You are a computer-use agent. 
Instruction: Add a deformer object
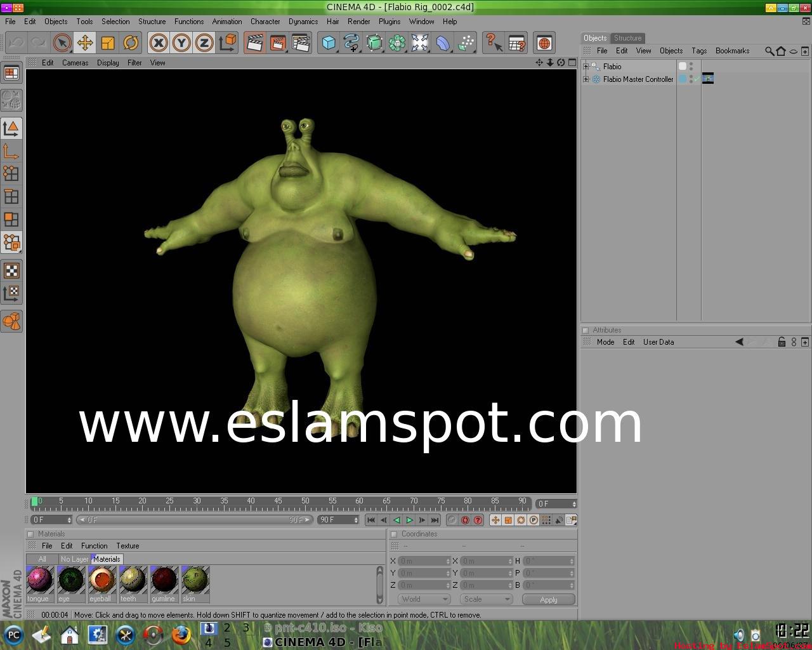point(443,43)
